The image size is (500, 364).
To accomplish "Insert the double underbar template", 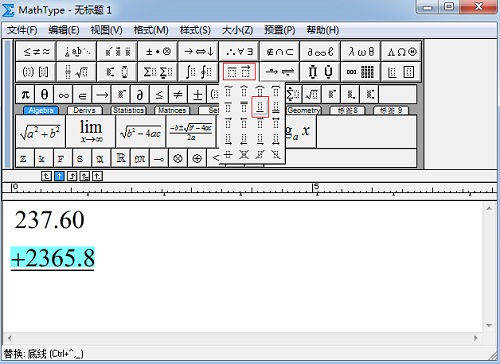I will coord(276,107).
